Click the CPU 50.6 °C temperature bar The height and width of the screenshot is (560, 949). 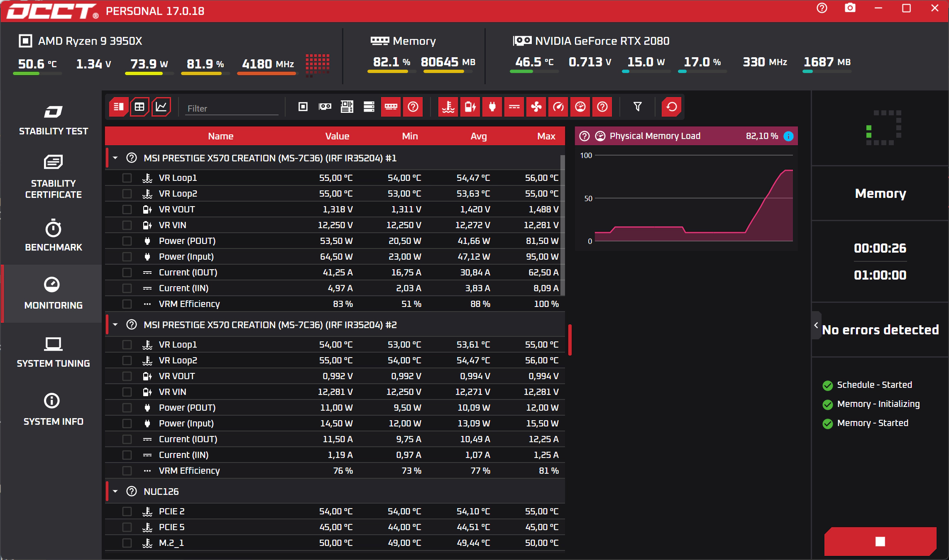[37, 73]
